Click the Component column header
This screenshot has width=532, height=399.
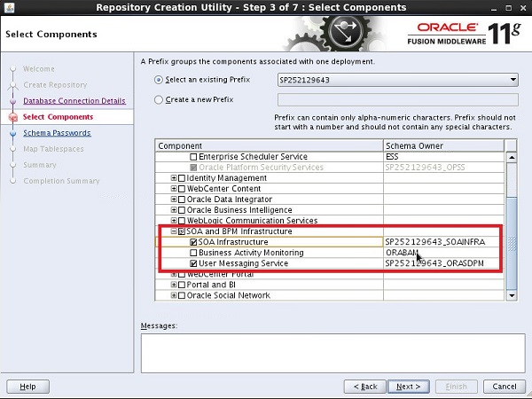[x=269, y=146]
